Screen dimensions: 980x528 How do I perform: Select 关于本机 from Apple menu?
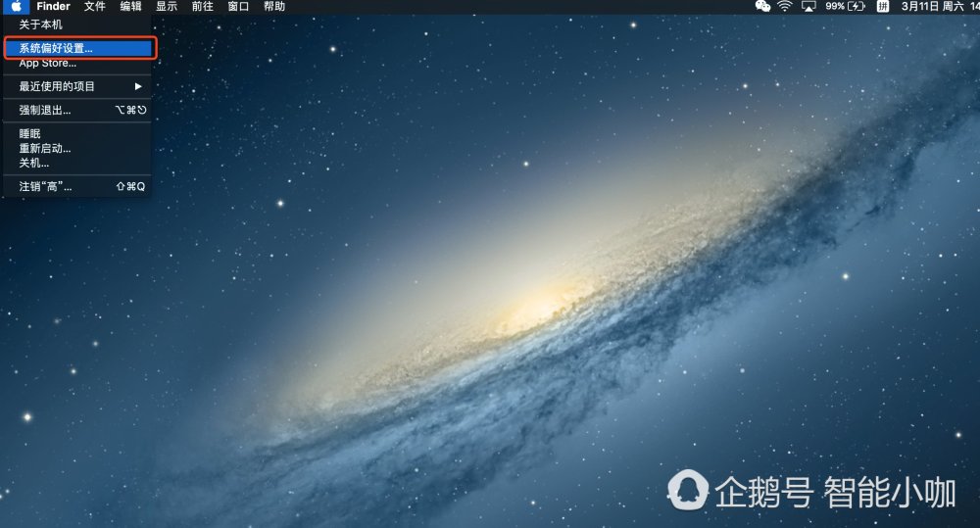click(x=77, y=24)
